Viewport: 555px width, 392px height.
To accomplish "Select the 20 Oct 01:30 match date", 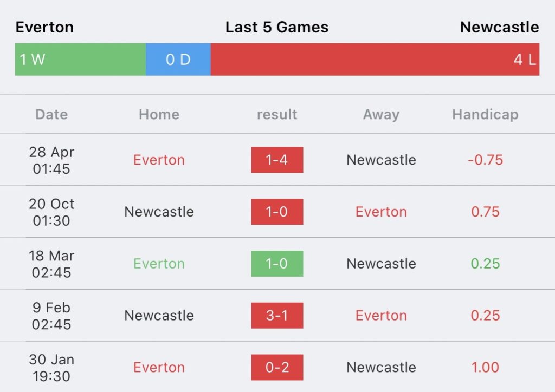I will [x=51, y=212].
